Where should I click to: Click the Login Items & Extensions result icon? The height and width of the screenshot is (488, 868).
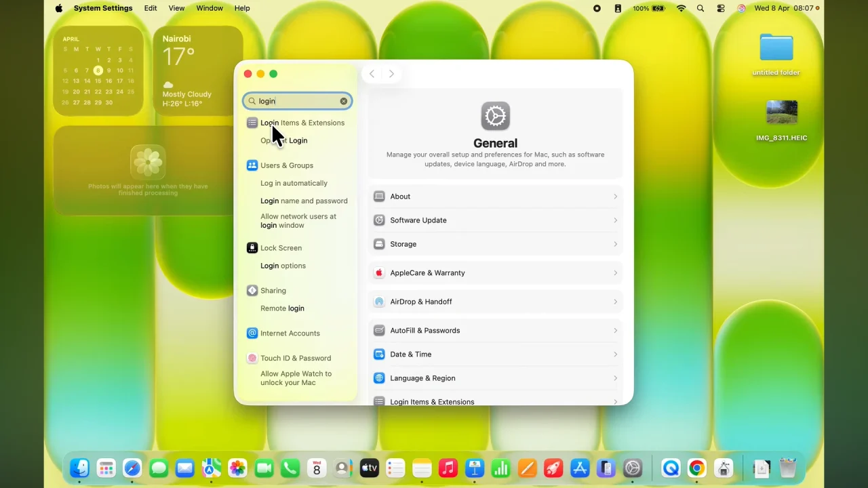[252, 123]
